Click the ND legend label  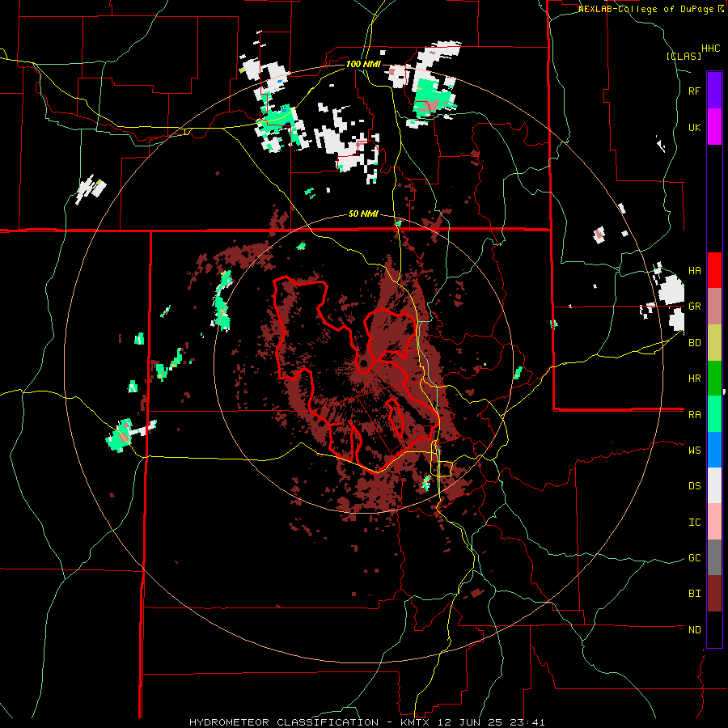tap(694, 630)
